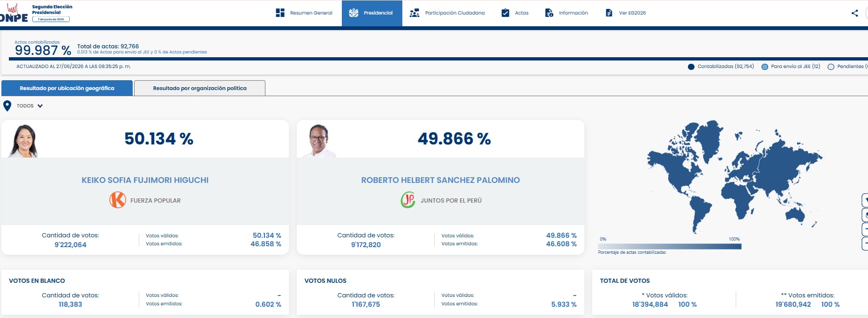Open Keiko Sofia Fujimori Higuchi name link

(145, 180)
